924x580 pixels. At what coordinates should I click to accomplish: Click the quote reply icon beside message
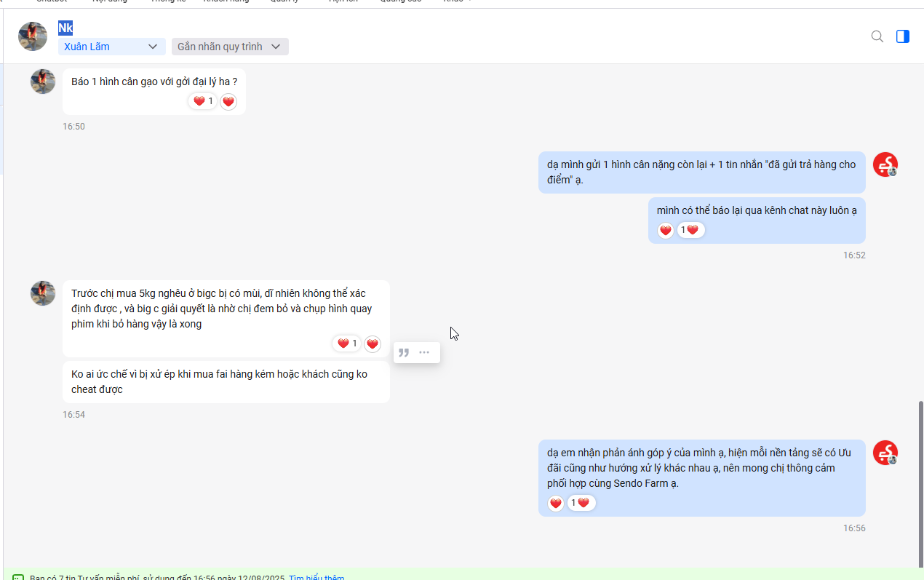404,352
